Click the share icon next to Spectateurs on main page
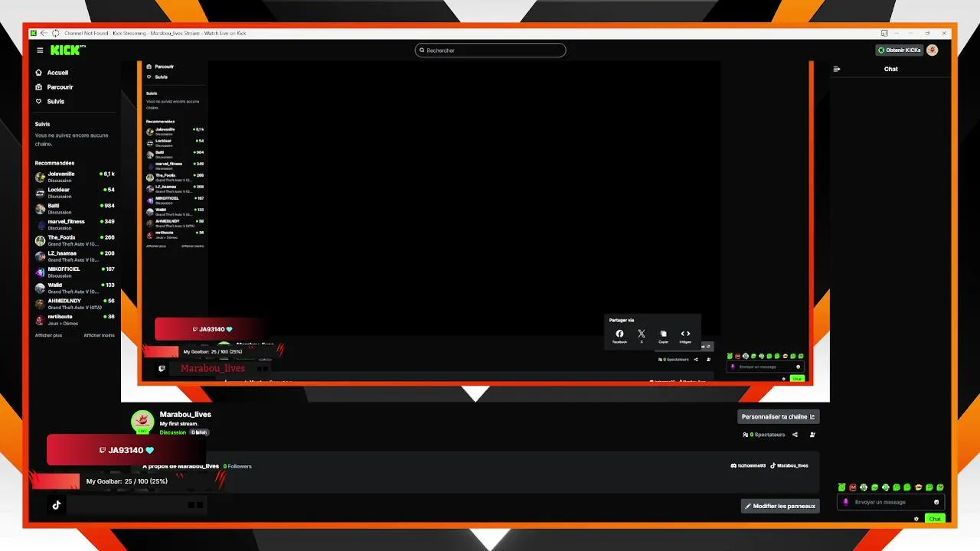980x551 pixels. [795, 435]
